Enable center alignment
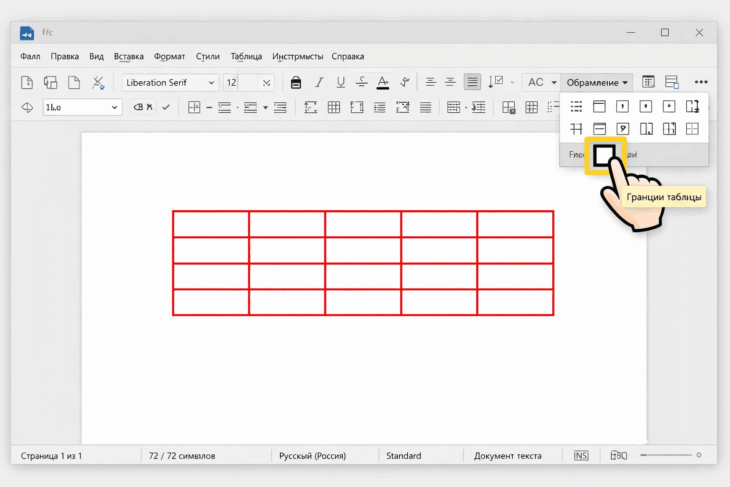This screenshot has width=730, height=487. click(450, 82)
